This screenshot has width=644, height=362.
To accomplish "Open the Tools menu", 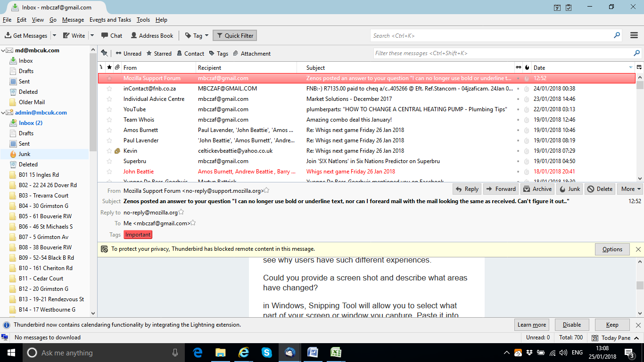I will [143, 20].
